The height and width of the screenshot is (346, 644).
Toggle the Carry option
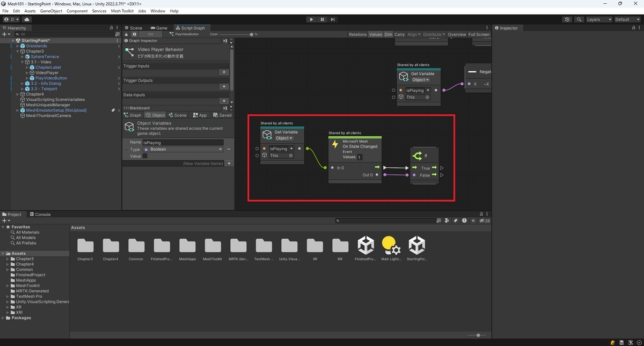click(399, 34)
